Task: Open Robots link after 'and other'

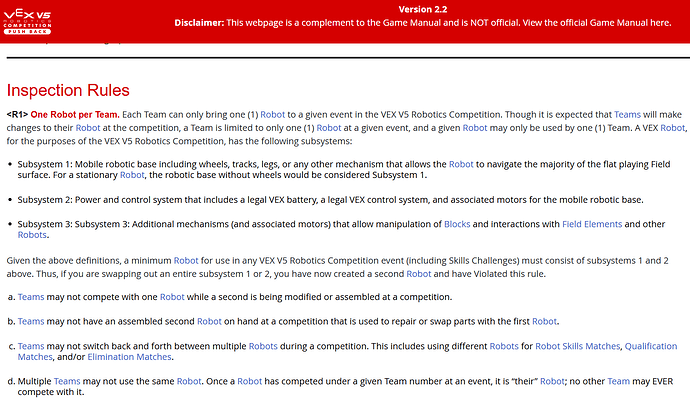Action: point(32,235)
